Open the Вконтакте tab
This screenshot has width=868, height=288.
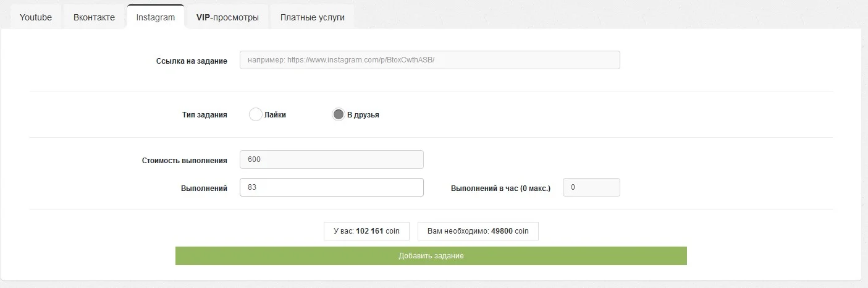94,17
